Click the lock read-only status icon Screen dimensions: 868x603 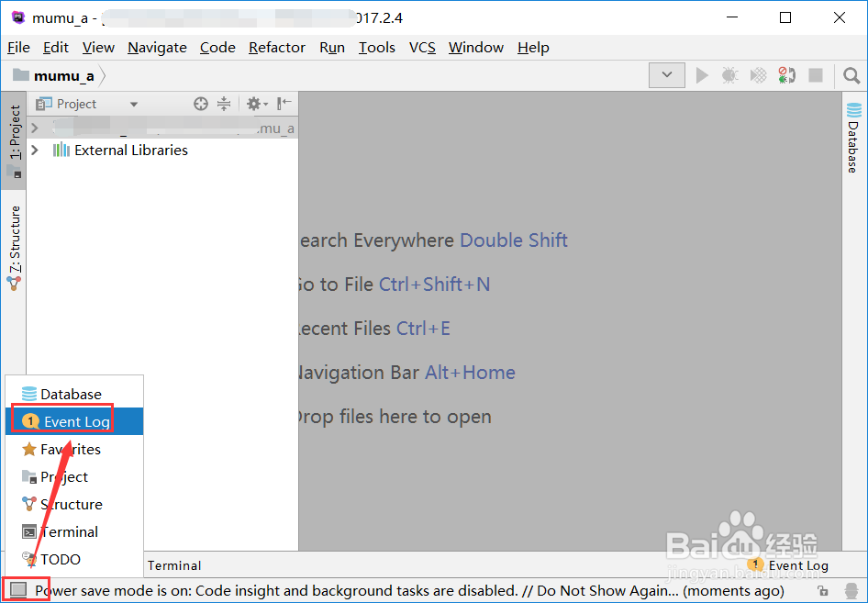point(823,591)
